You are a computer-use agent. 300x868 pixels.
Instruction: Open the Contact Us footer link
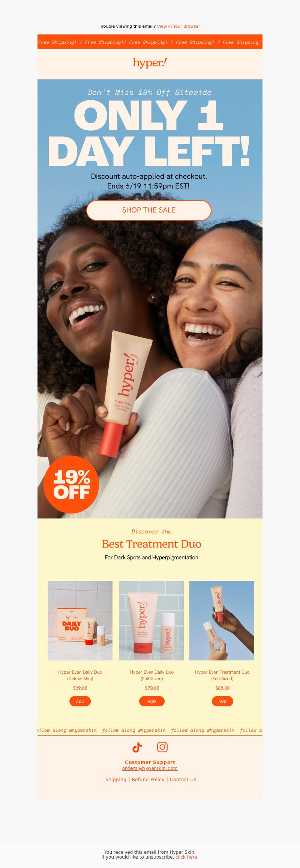183,779
